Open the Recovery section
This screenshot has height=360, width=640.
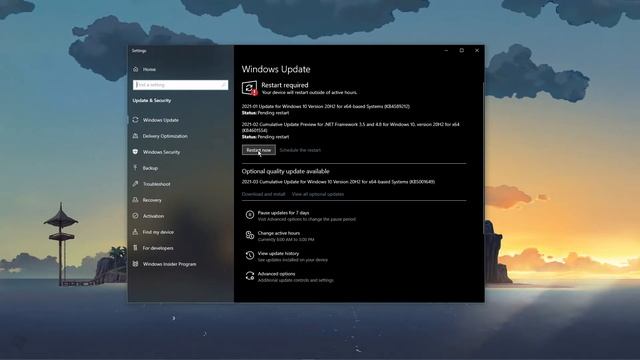152,200
